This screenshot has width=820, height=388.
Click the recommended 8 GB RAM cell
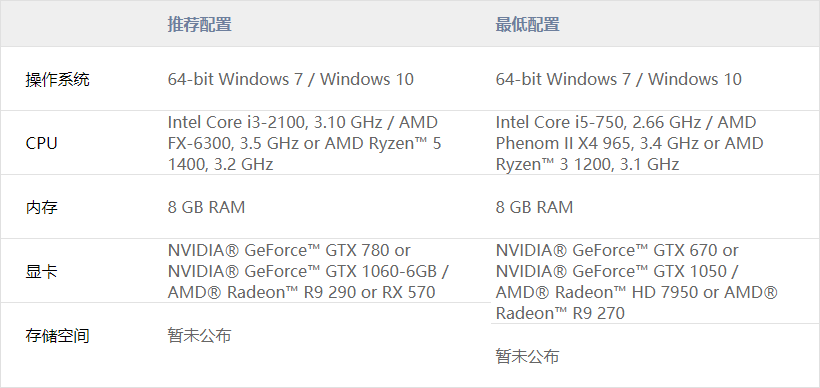(x=206, y=207)
